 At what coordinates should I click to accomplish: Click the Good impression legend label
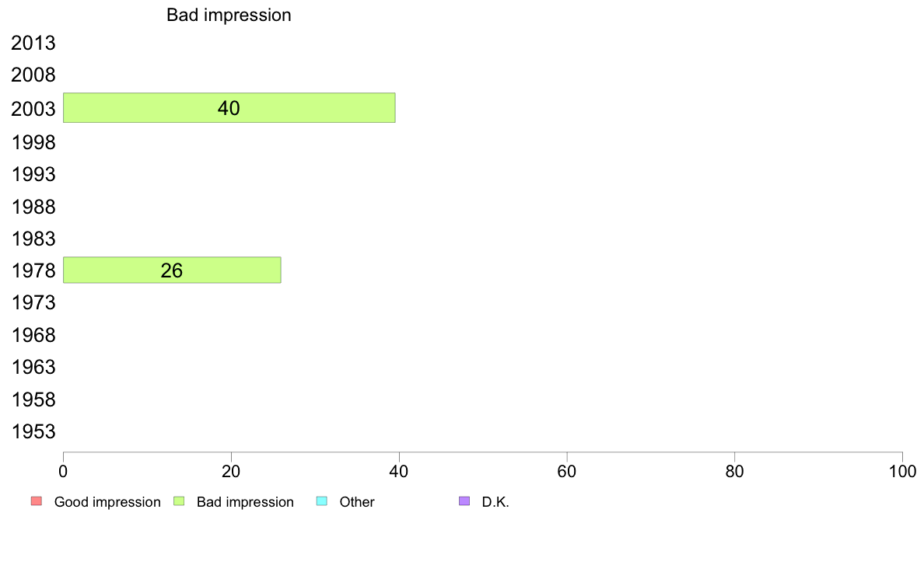(107, 502)
